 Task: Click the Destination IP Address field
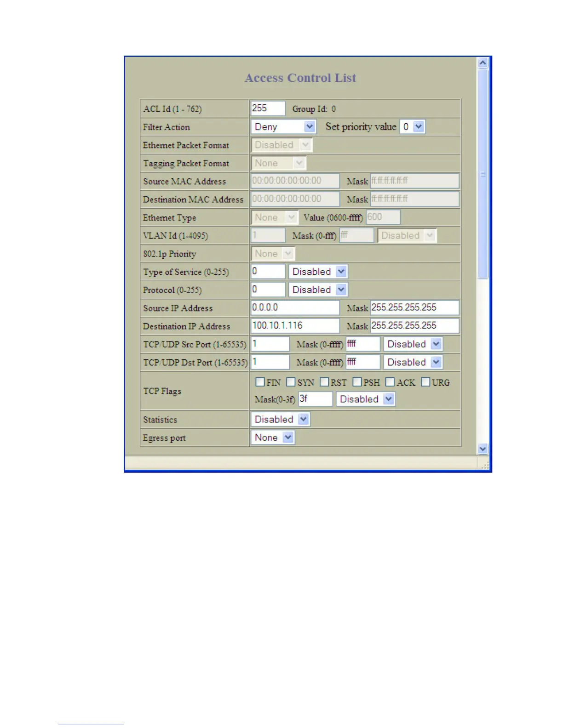(x=295, y=326)
